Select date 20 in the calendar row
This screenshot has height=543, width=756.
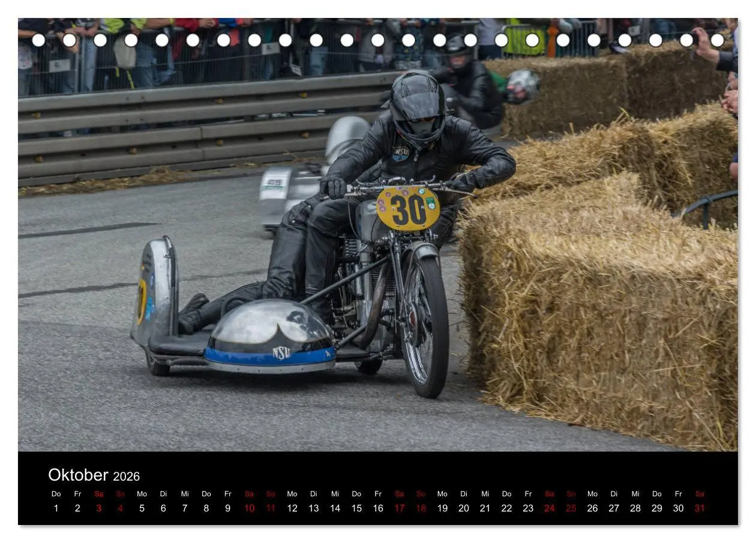(464, 508)
